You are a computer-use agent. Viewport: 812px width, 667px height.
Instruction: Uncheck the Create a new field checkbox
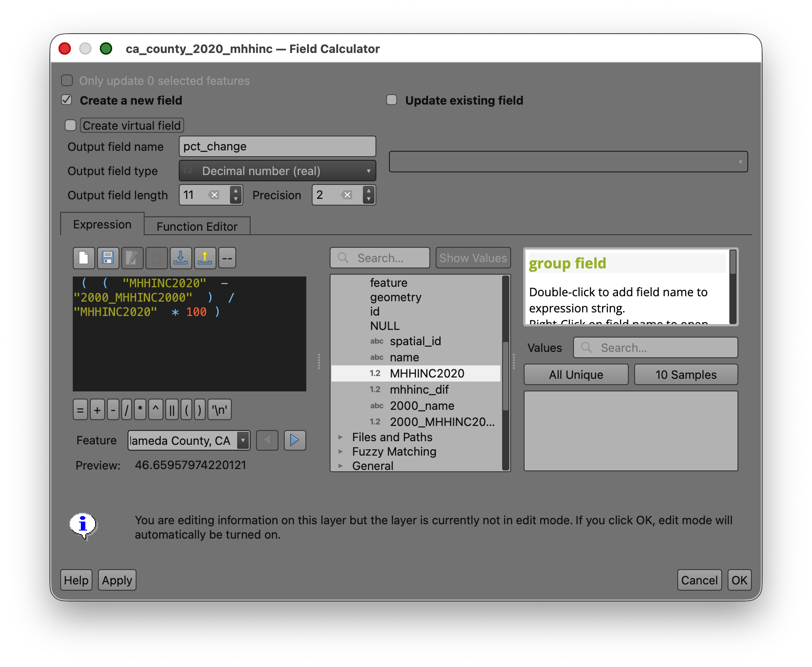pos(67,100)
